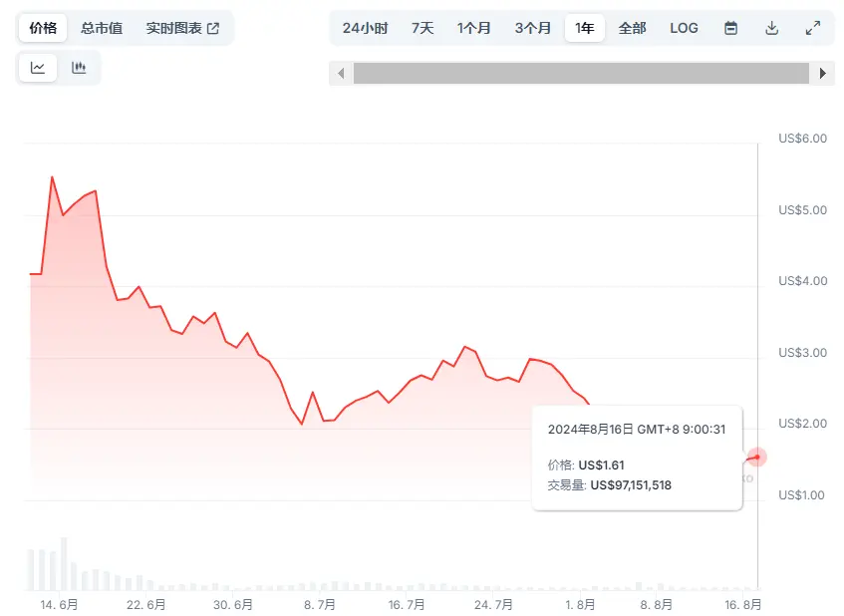This screenshot has width=844, height=616.
Task: Switch to line chart view icon
Action: tap(38, 68)
